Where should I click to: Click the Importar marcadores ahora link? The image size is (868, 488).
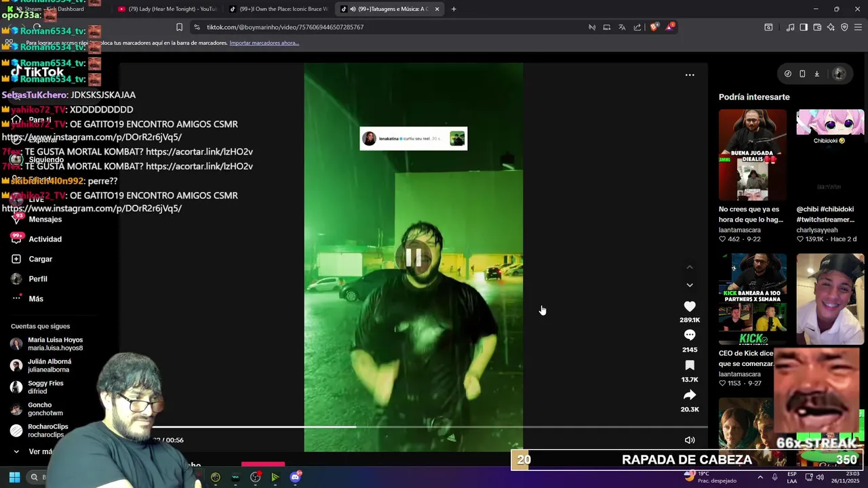click(264, 43)
